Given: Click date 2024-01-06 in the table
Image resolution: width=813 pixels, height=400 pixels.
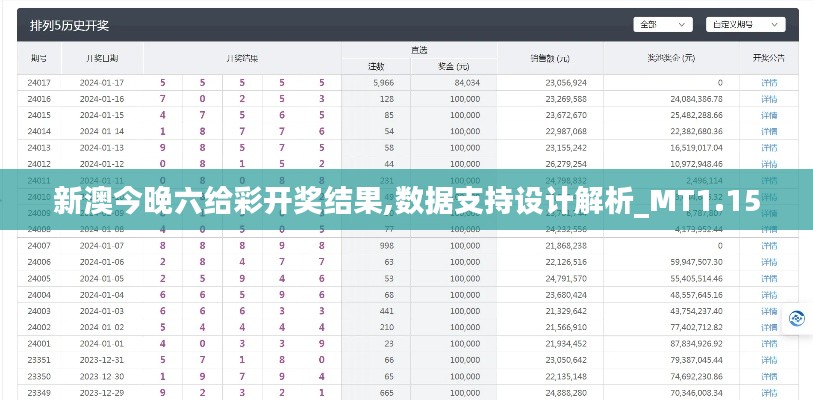Looking at the screenshot, I should coord(102,262).
